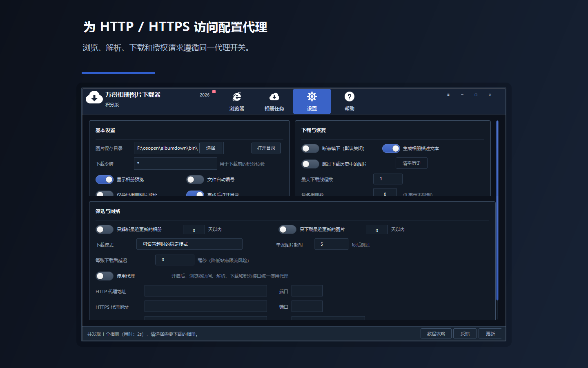Image resolution: width=588 pixels, height=368 pixels.
Task: Open the title bar hamburger menu icon
Action: [x=448, y=94]
